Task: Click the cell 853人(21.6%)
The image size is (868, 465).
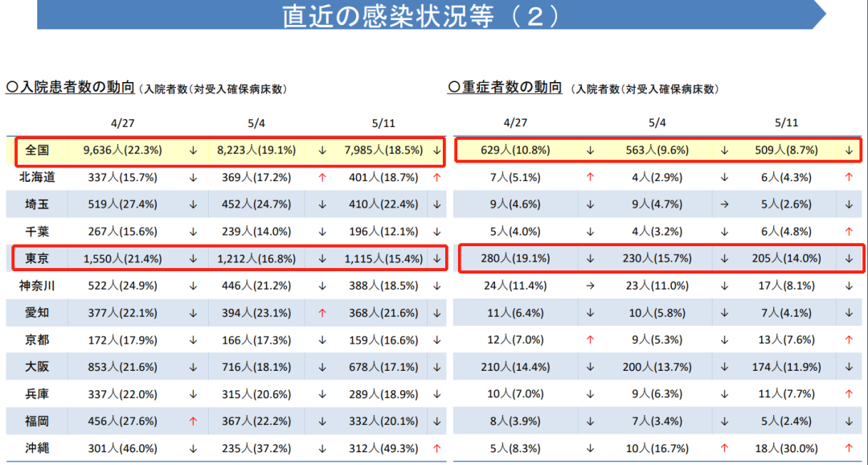Action: (x=123, y=366)
